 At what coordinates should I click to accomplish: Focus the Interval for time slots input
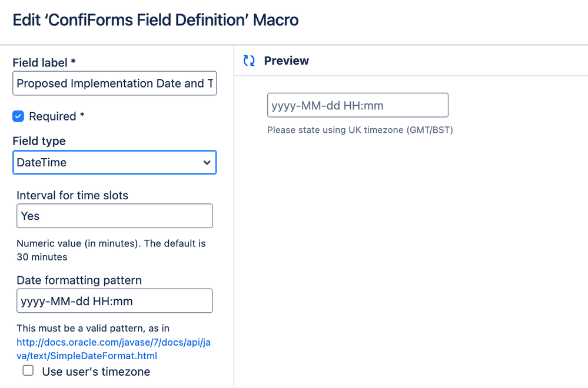(x=114, y=216)
